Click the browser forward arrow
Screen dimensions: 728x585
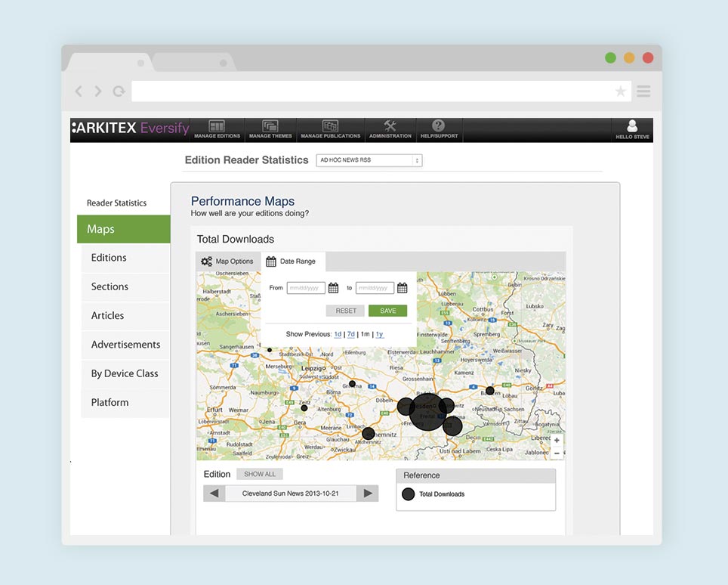point(98,91)
